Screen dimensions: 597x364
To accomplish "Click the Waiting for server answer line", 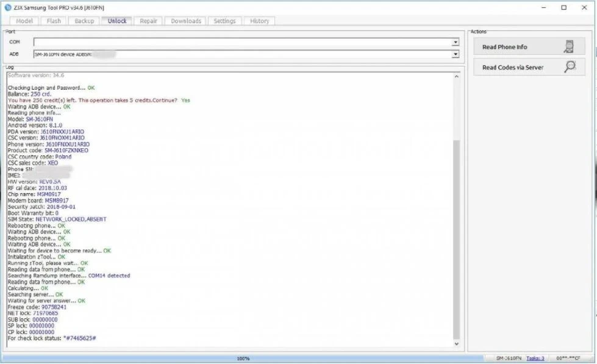I will tap(46, 301).
